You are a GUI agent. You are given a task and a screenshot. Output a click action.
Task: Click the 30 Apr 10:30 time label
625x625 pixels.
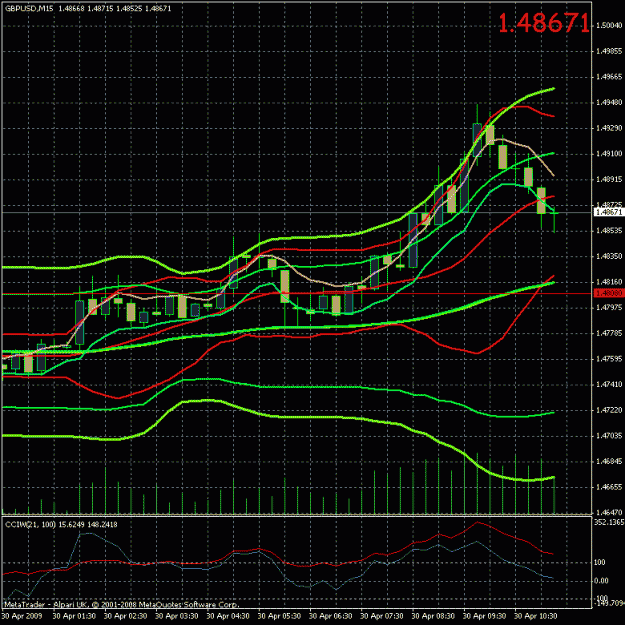click(x=536, y=616)
